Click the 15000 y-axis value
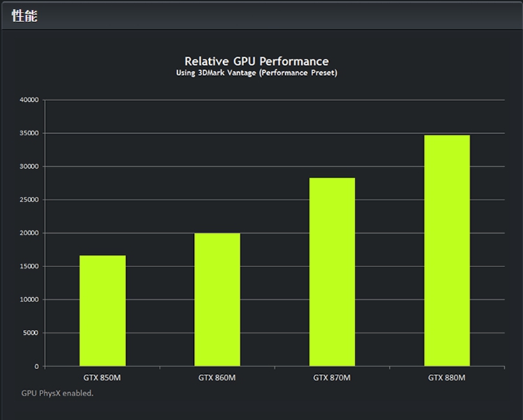The width and height of the screenshot is (523, 420). (29, 267)
